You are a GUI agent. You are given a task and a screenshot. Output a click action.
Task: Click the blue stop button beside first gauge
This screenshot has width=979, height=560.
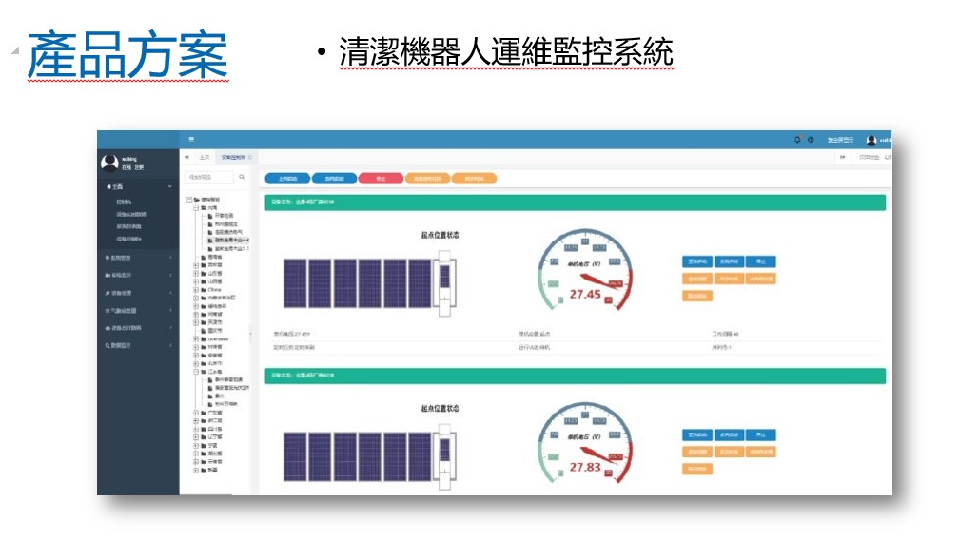759,261
